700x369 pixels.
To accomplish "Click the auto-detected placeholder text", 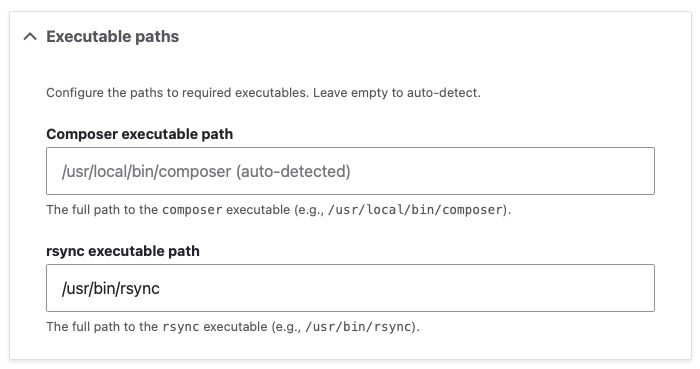I will click(x=293, y=171).
